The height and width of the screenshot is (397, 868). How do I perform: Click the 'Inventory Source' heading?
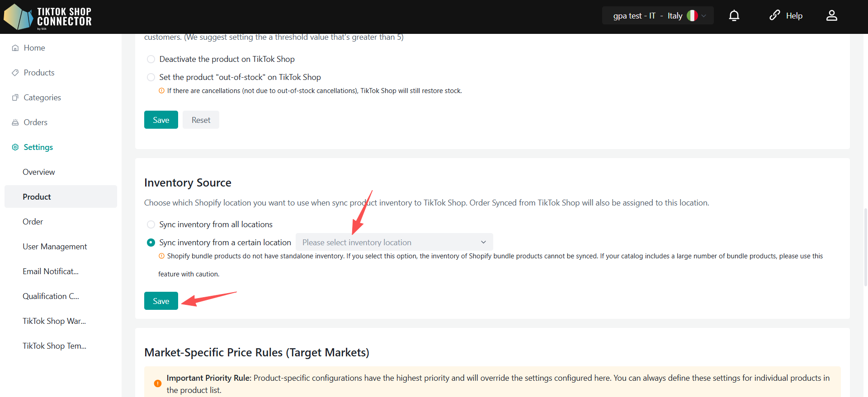[x=188, y=182]
